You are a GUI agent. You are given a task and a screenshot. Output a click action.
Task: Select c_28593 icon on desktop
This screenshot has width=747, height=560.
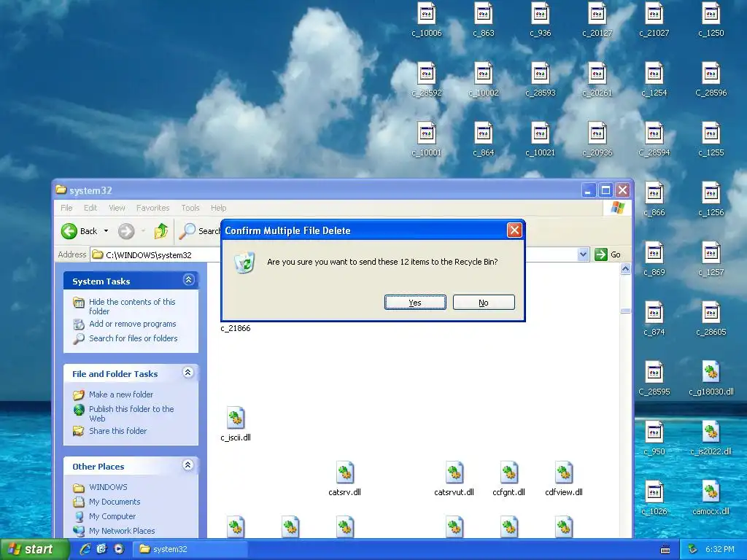point(541,74)
